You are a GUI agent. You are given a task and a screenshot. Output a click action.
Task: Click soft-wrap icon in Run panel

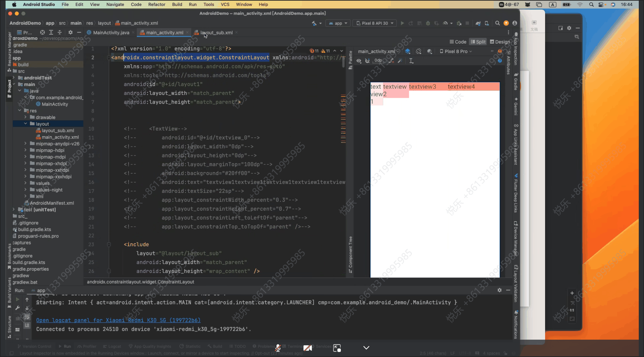click(x=27, y=317)
